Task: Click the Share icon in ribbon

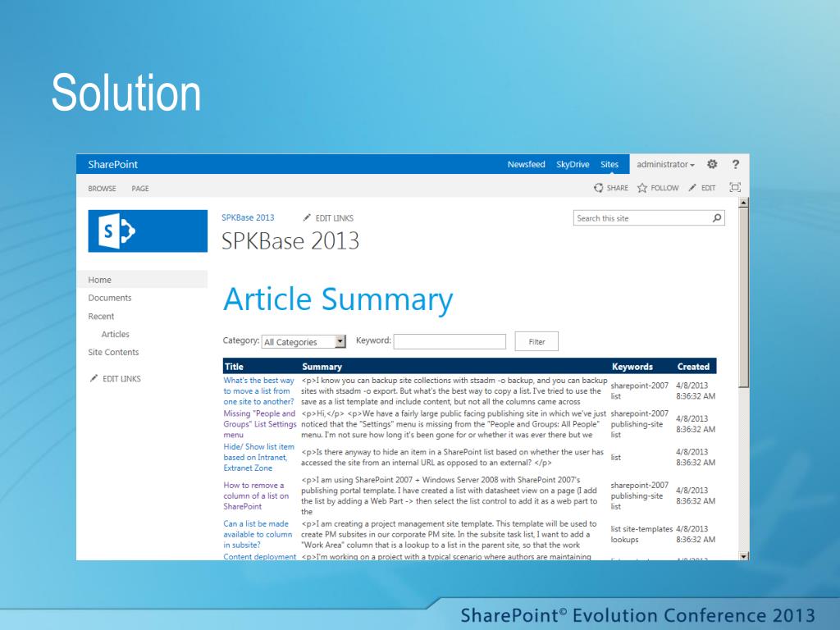Action: [598, 188]
